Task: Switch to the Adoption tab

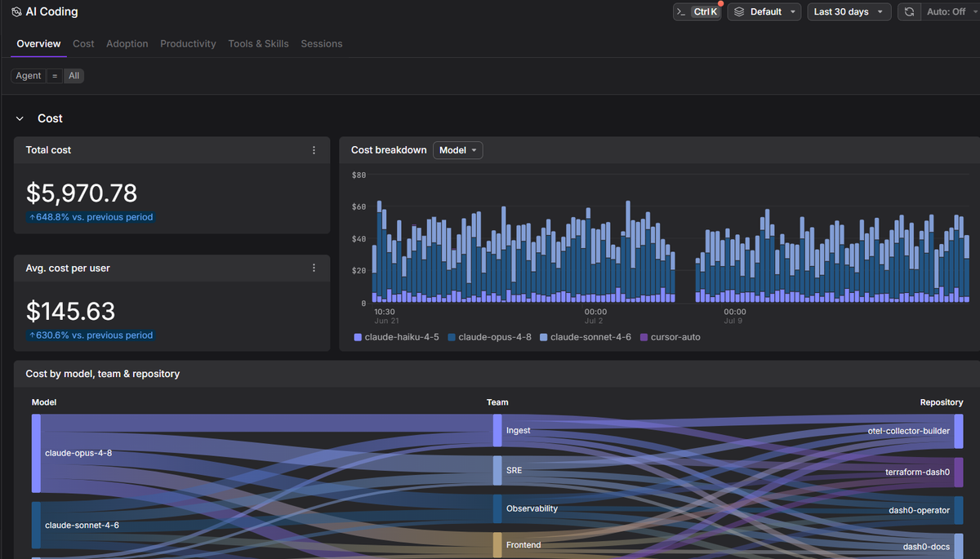Action: click(x=127, y=44)
